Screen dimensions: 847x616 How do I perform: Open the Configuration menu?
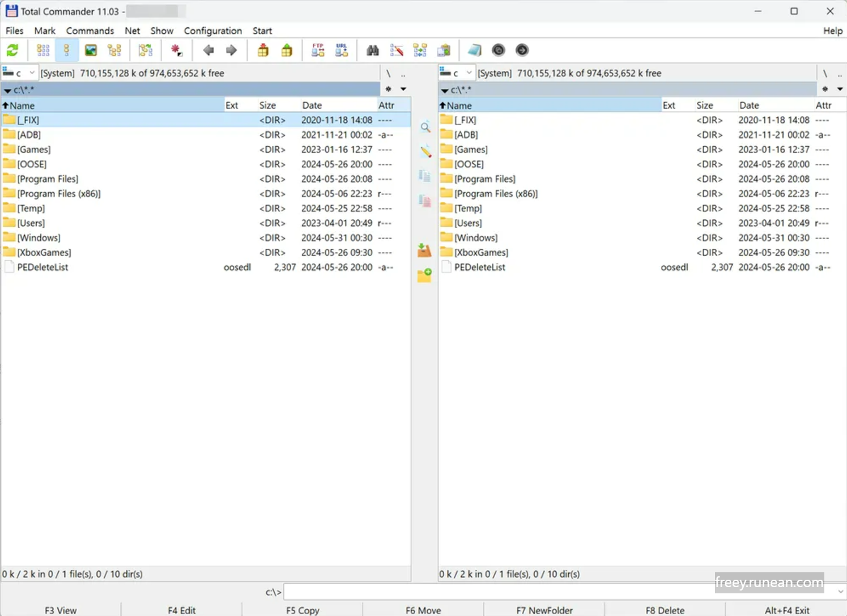tap(213, 31)
